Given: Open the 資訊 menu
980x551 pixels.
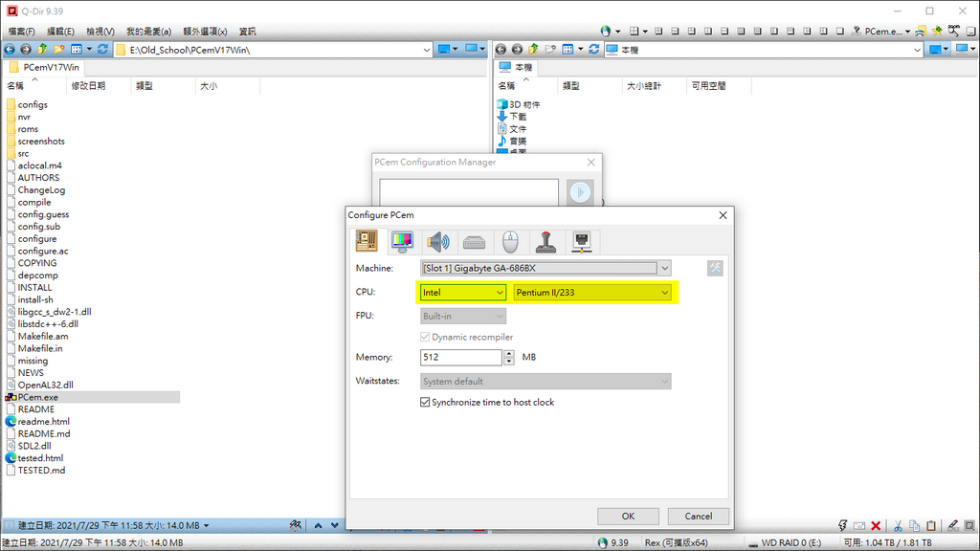Looking at the screenshot, I should pyautogui.click(x=248, y=32).
